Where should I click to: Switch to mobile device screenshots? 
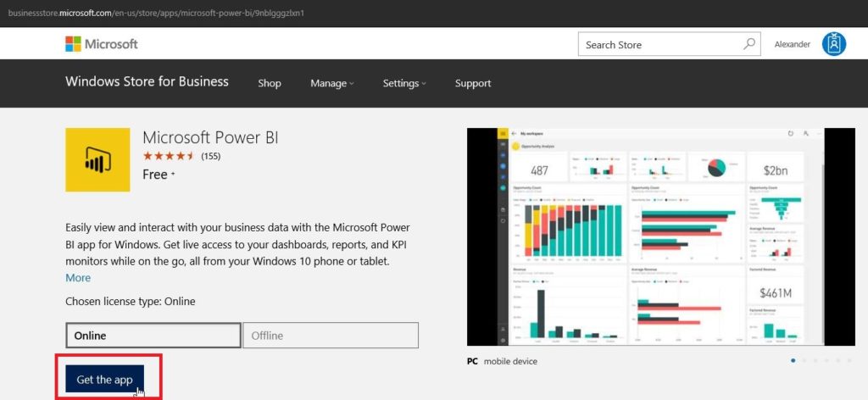(x=510, y=361)
